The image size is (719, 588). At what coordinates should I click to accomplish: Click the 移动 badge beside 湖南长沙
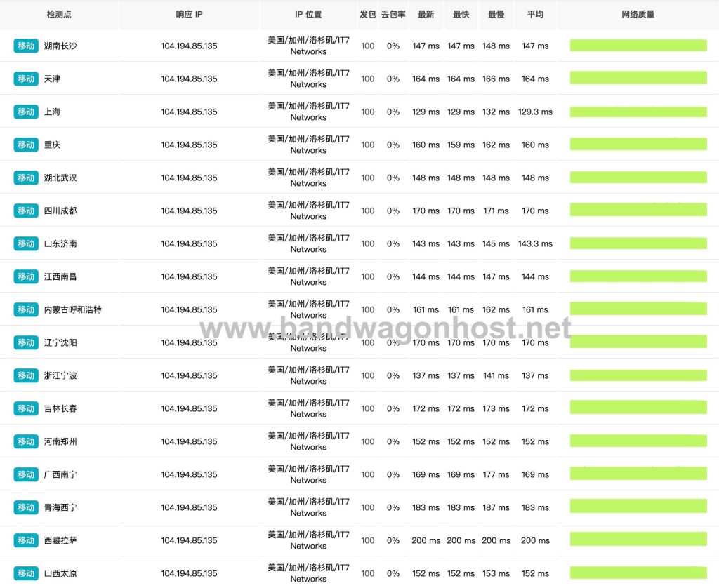tap(26, 46)
